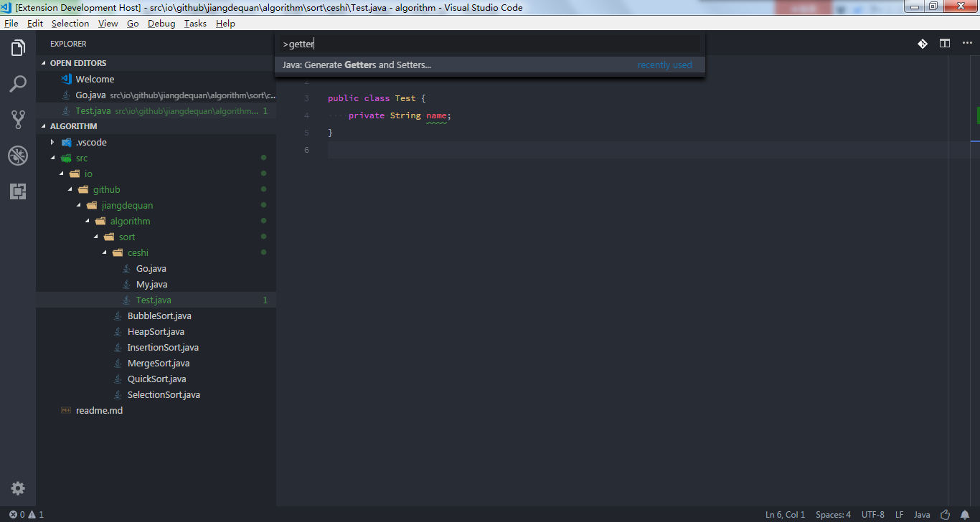Open the Explorer view in activity bar
Viewport: 980px width, 522px height.
pos(18,48)
